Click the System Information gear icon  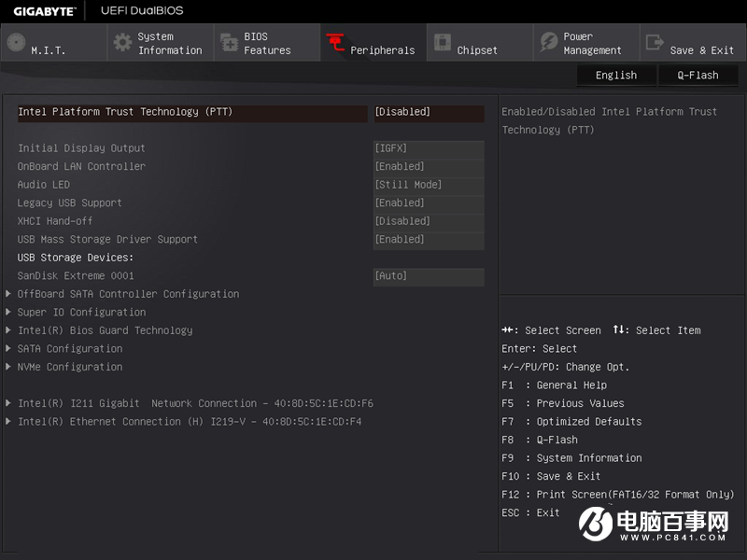tap(122, 43)
